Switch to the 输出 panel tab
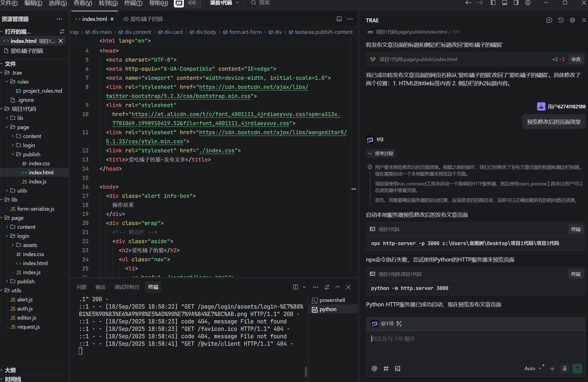The image size is (588, 382). (100, 287)
